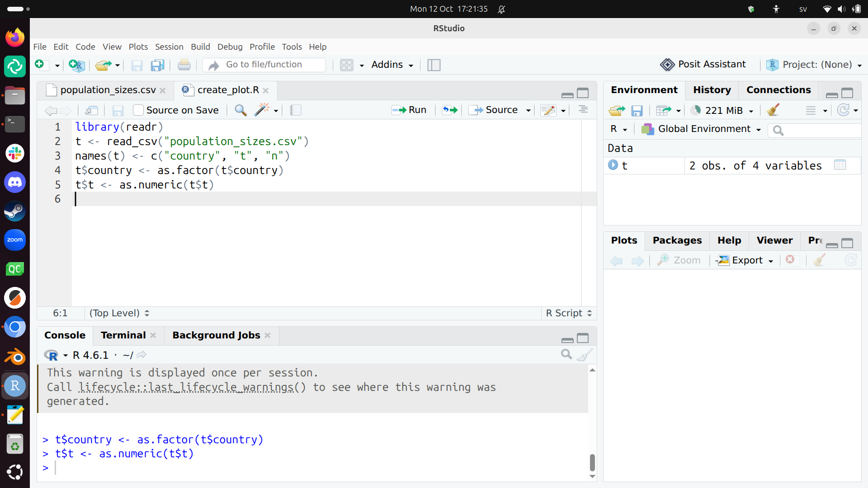The image size is (868, 488).
Task: Click the Environment search field
Action: (x=815, y=130)
